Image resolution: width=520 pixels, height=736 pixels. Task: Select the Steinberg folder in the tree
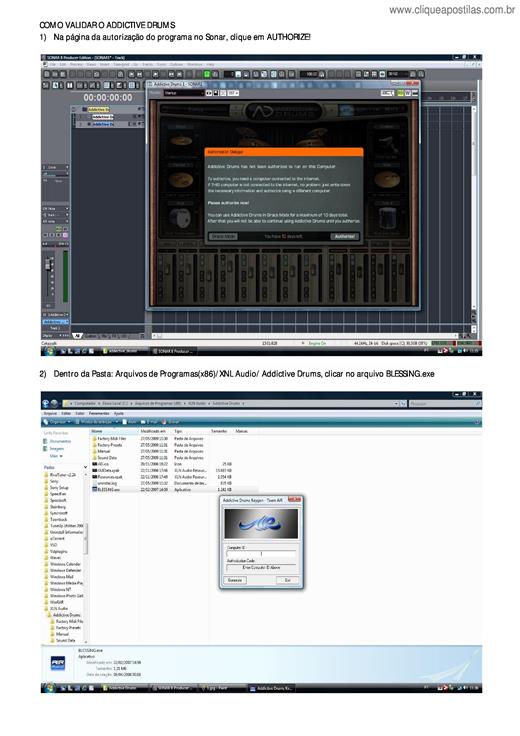pos(55,506)
